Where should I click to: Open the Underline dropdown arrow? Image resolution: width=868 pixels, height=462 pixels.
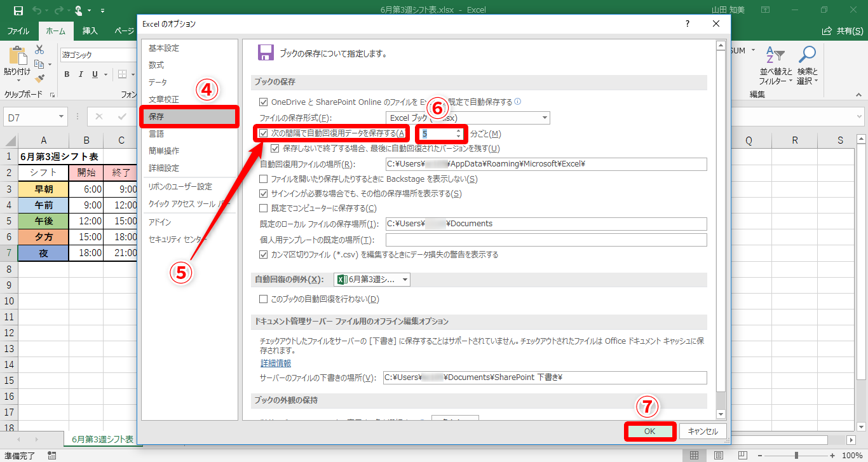click(x=105, y=75)
